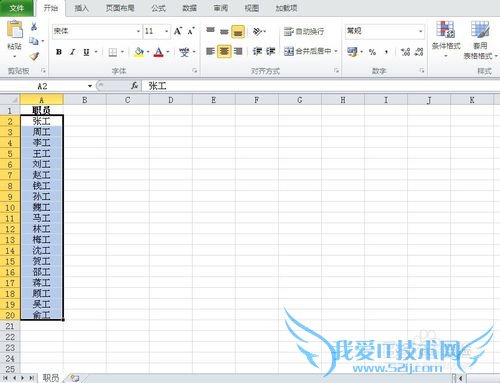Align text right

pyautogui.click(x=238, y=51)
